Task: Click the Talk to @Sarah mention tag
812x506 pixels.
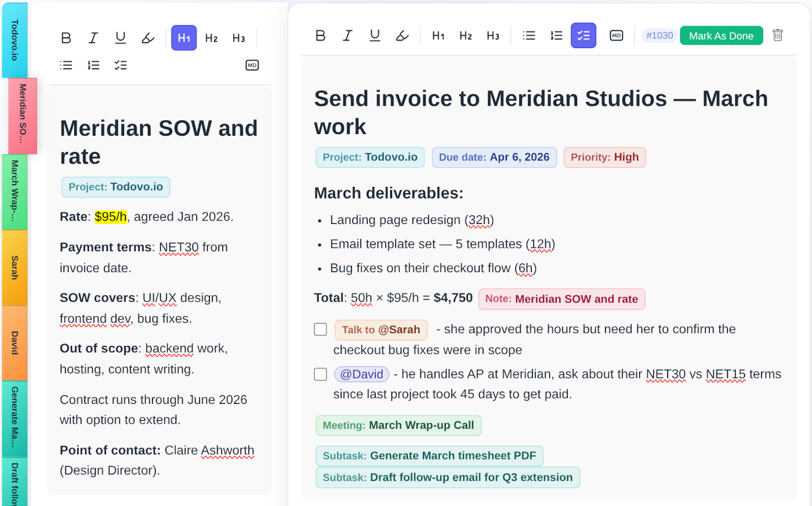Action: point(381,330)
